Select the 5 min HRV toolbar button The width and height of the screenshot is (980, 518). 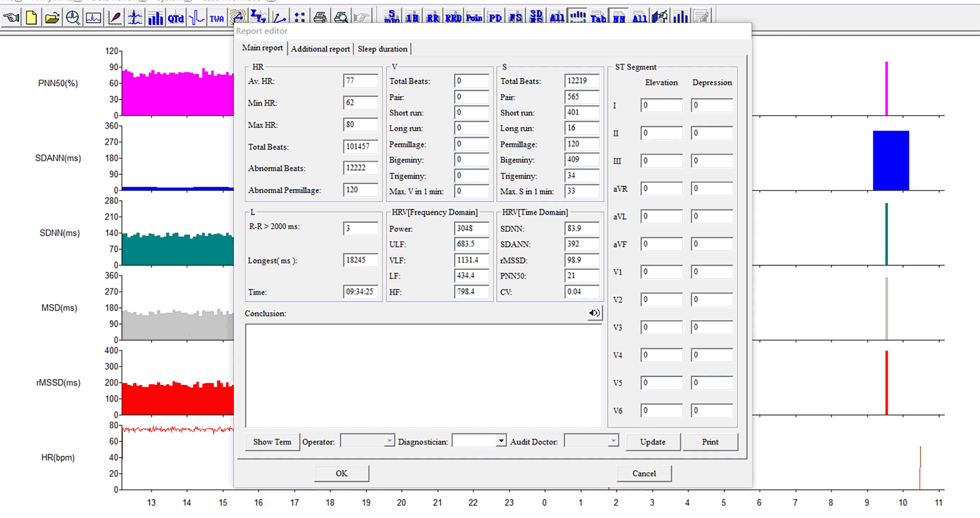392,17
